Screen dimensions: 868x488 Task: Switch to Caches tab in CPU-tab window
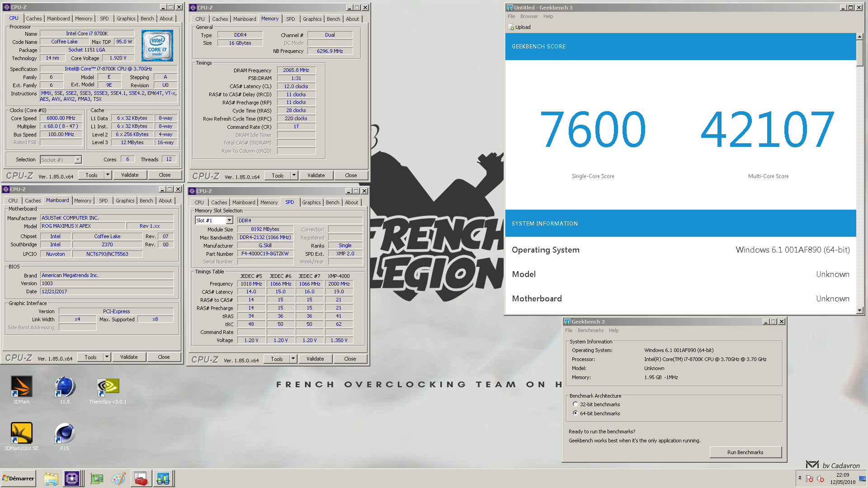click(x=34, y=19)
